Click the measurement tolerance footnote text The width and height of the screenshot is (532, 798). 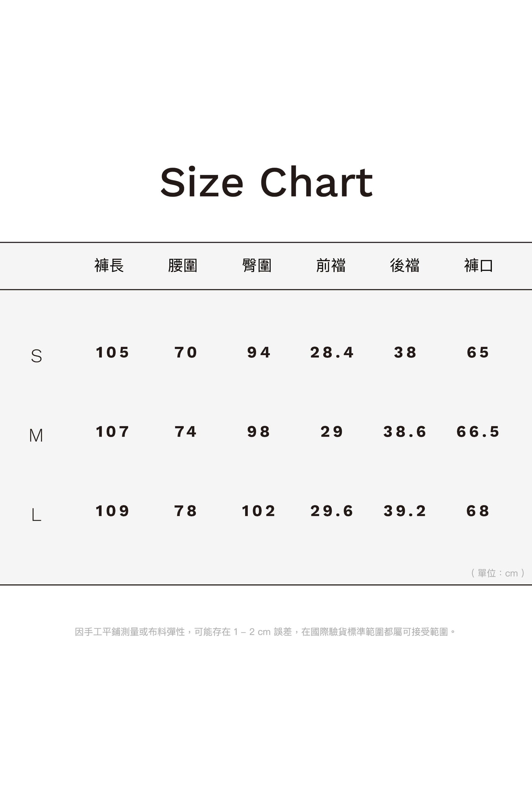coord(265,632)
